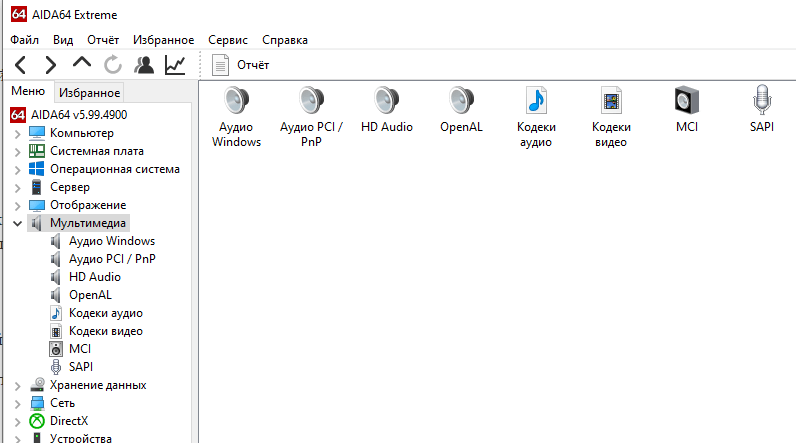Expand the Системная плата tree node
The height and width of the screenshot is (443, 796).
click(18, 152)
